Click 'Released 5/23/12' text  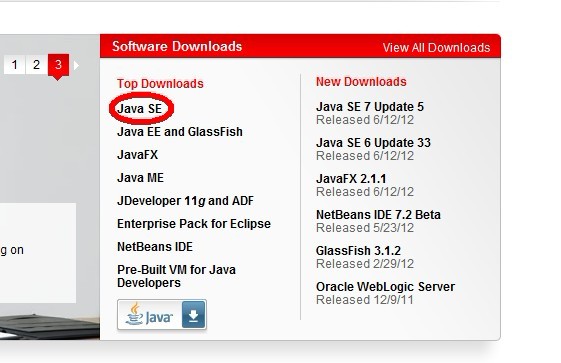pyautogui.click(x=365, y=228)
